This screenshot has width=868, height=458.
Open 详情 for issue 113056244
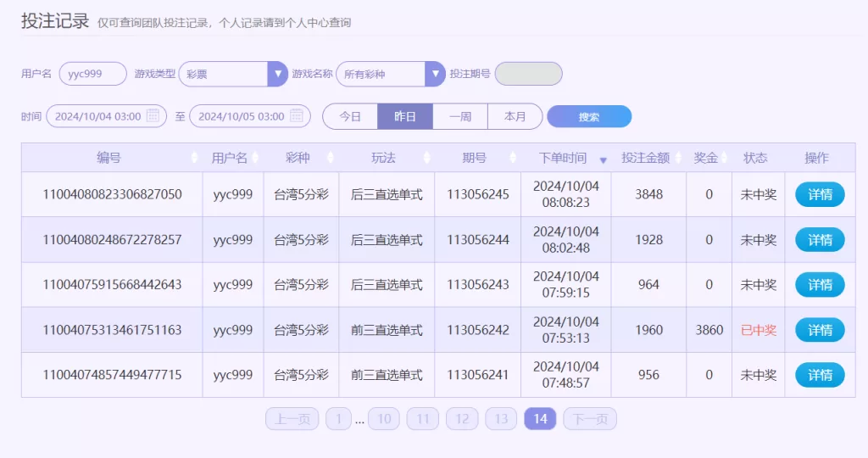[x=820, y=240]
